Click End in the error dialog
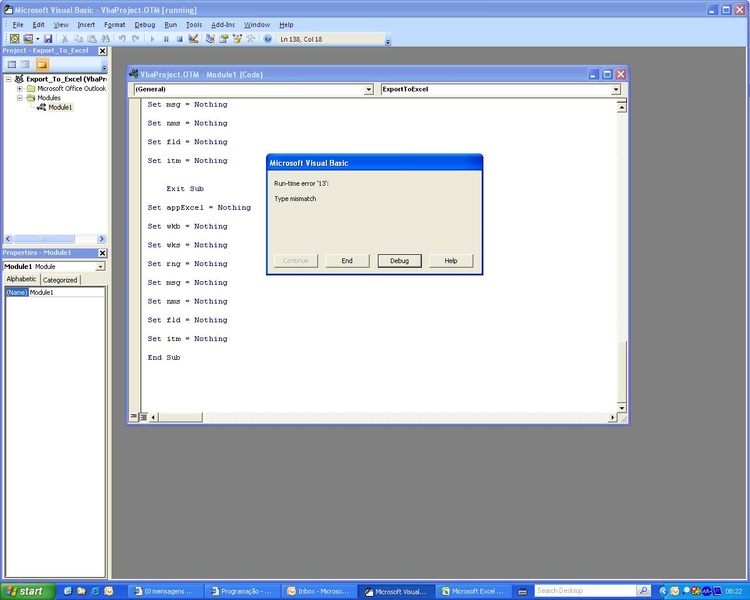Image resolution: width=750 pixels, height=600 pixels. [x=347, y=261]
